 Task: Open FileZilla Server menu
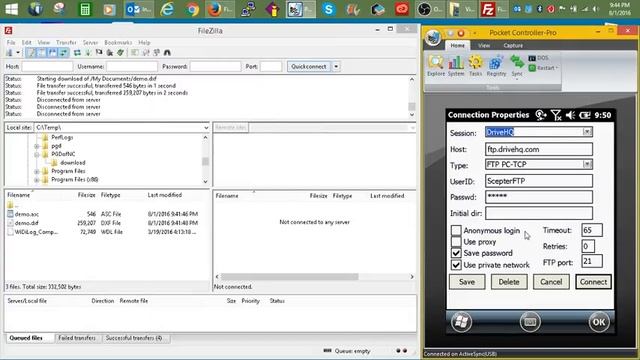[x=90, y=42]
